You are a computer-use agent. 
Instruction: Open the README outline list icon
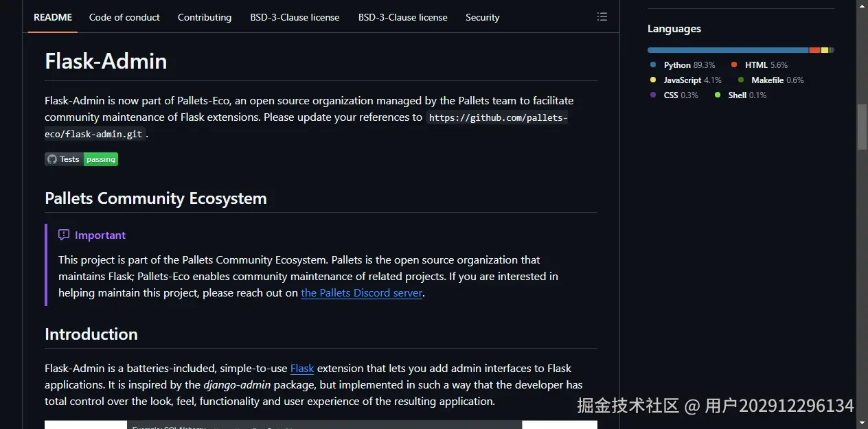[x=602, y=17]
